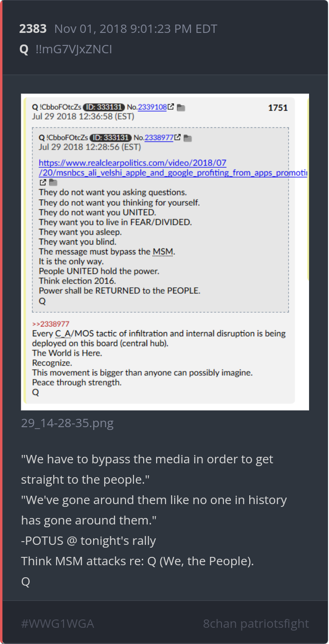Select the post number 2383 header
The width and height of the screenshot is (329, 644).
coord(33,29)
